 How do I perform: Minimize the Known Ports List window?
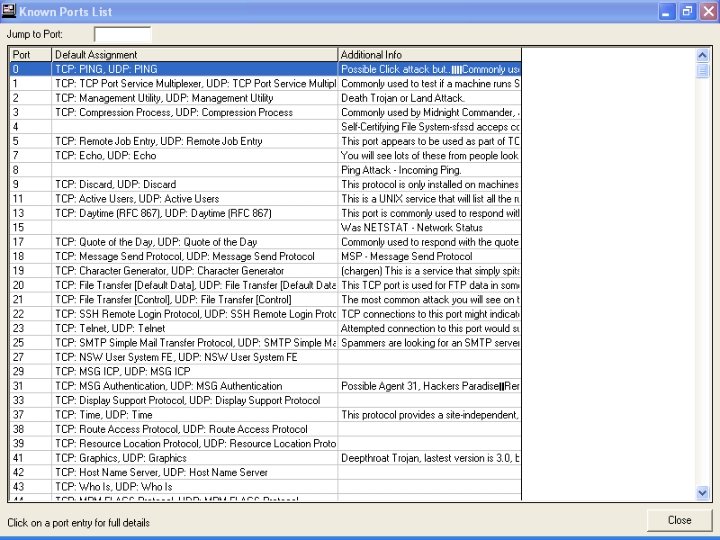(x=666, y=11)
